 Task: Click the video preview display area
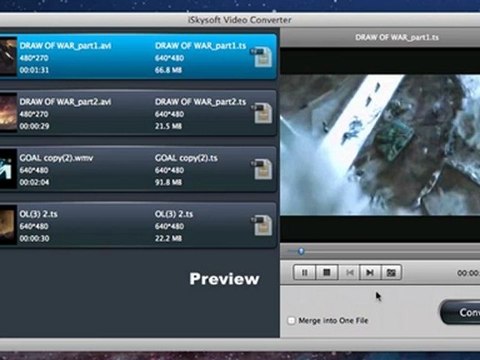tap(380, 145)
